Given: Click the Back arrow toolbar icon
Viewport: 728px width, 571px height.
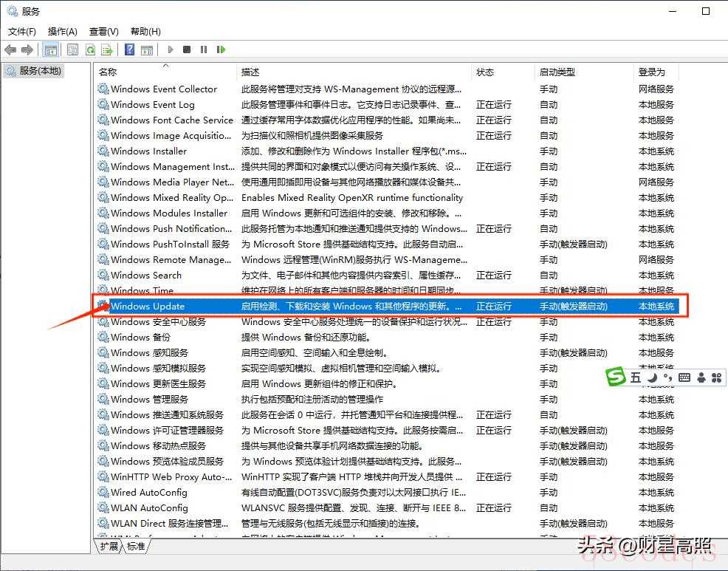Looking at the screenshot, I should coord(10,49).
